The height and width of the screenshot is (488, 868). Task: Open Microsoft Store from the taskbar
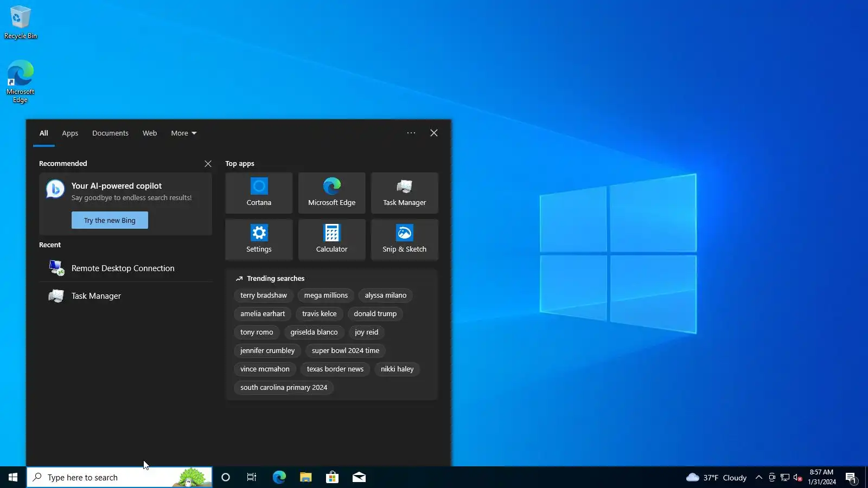point(332,477)
